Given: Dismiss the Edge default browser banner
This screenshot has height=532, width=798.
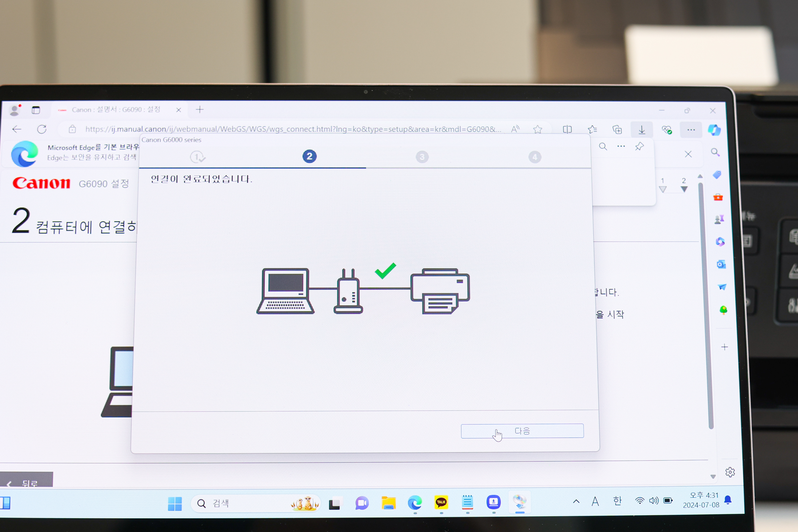Looking at the screenshot, I should click(688, 154).
